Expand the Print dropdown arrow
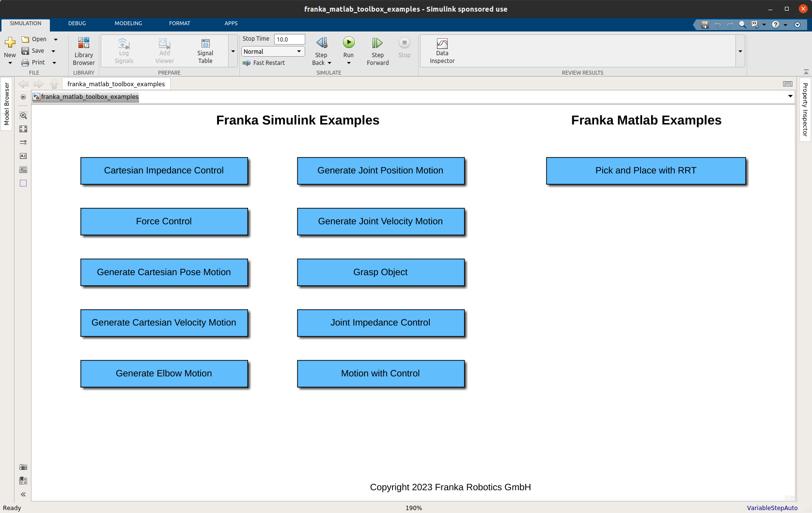 coord(54,62)
